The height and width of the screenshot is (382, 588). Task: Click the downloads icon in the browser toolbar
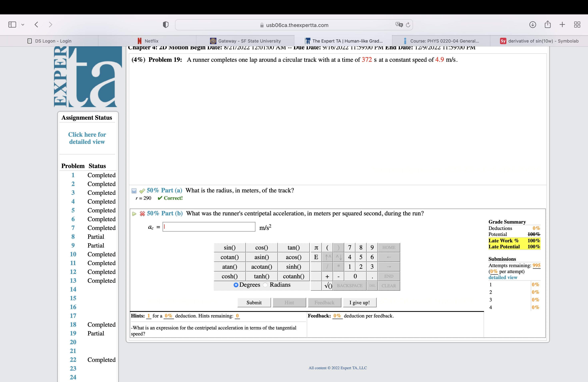pos(533,24)
